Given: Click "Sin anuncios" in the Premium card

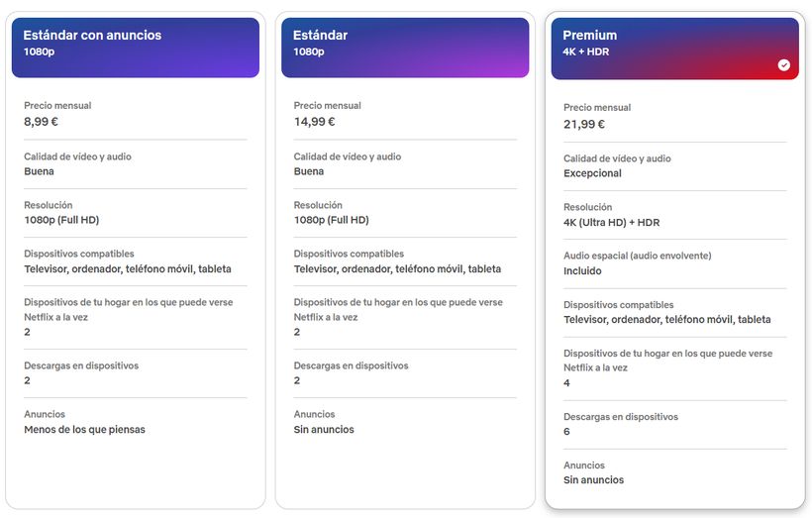Looking at the screenshot, I should point(594,480).
